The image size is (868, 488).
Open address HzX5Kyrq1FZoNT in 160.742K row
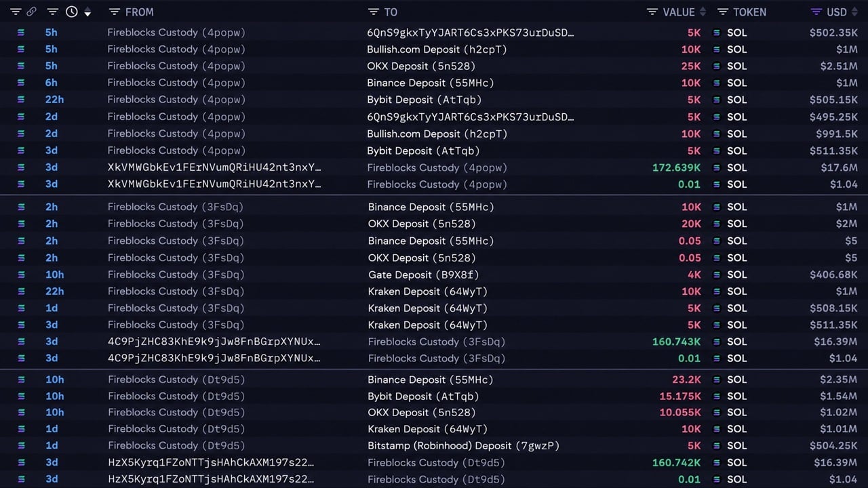(x=211, y=462)
